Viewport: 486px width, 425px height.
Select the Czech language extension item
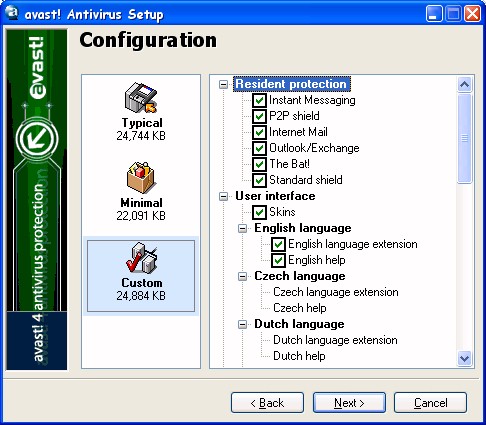coord(336,292)
